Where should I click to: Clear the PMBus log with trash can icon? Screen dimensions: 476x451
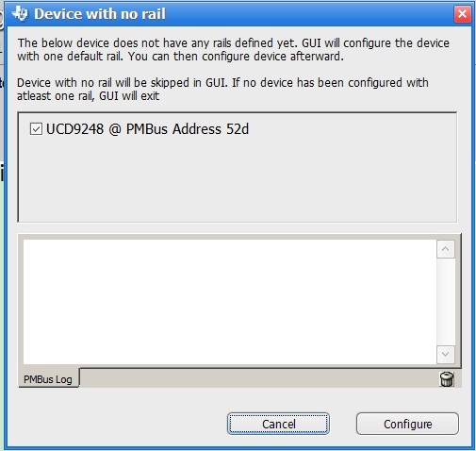pyautogui.click(x=447, y=379)
